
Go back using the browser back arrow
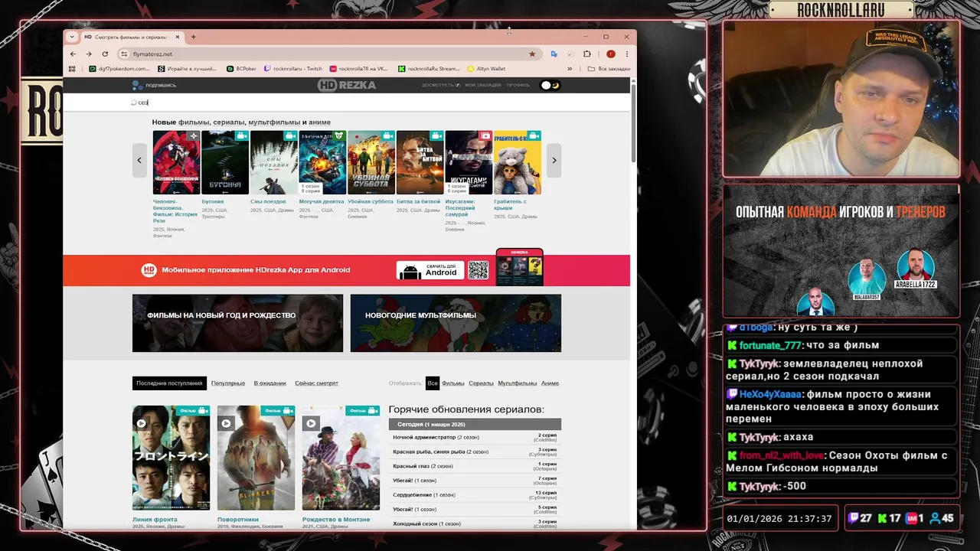point(73,54)
